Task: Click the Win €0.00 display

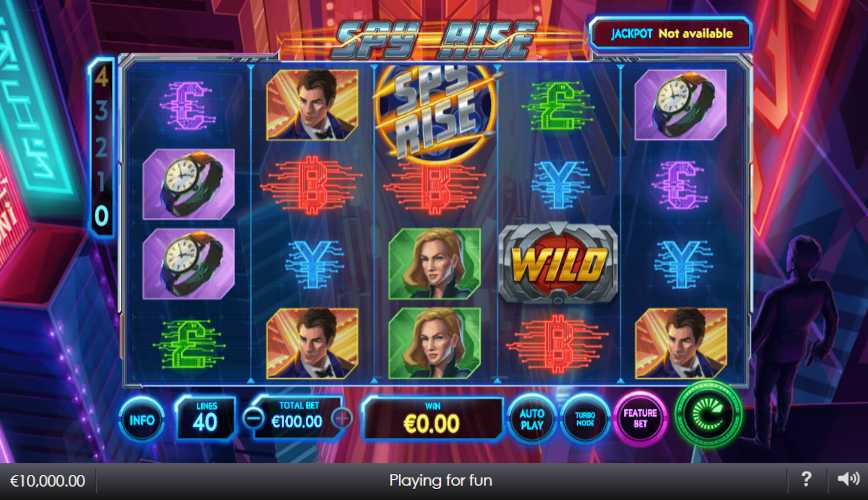Action: click(x=432, y=418)
